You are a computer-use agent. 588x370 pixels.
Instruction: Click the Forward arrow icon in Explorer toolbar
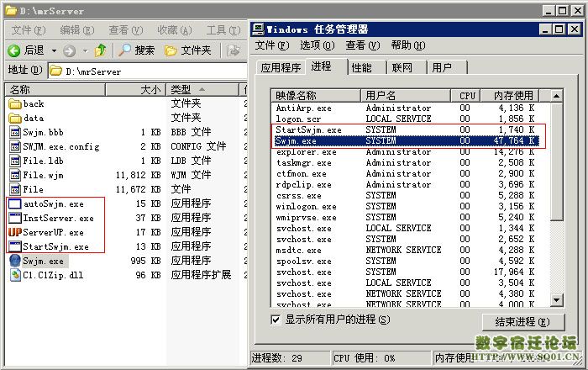70,50
